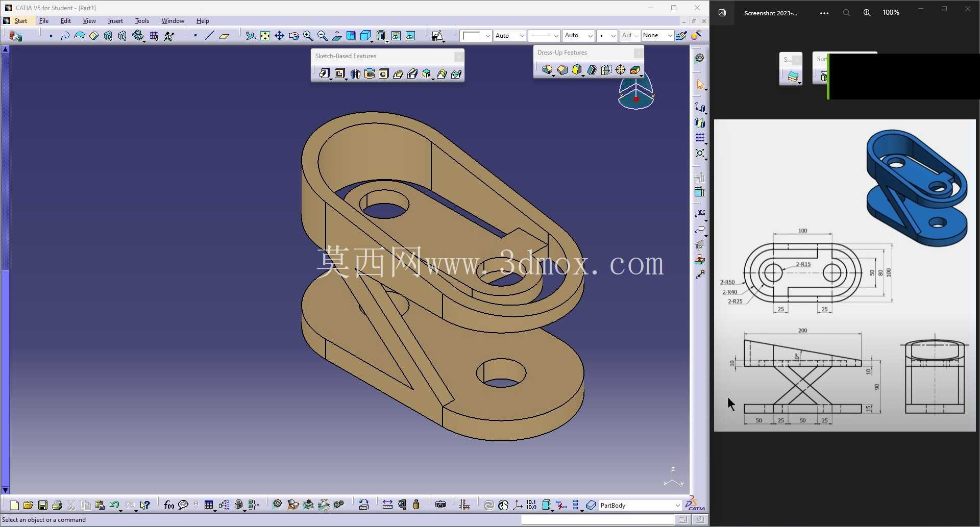Activate the Pan view tool
This screenshot has width=980, height=527.
click(279, 36)
